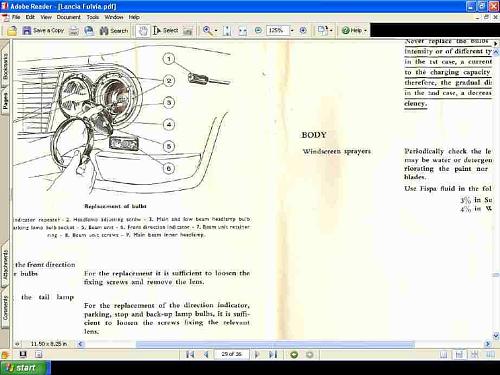
Task: Click the navigation pane toggle near page size
Action: click(x=17, y=344)
